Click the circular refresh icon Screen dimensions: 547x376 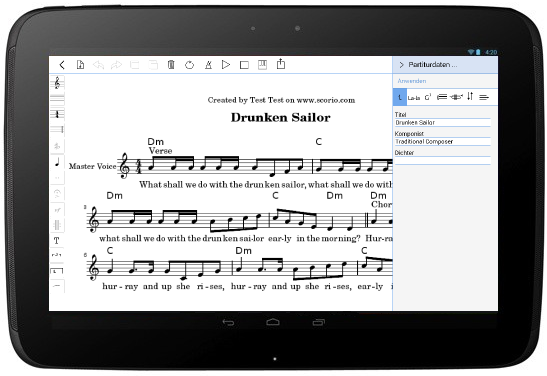coord(189,65)
